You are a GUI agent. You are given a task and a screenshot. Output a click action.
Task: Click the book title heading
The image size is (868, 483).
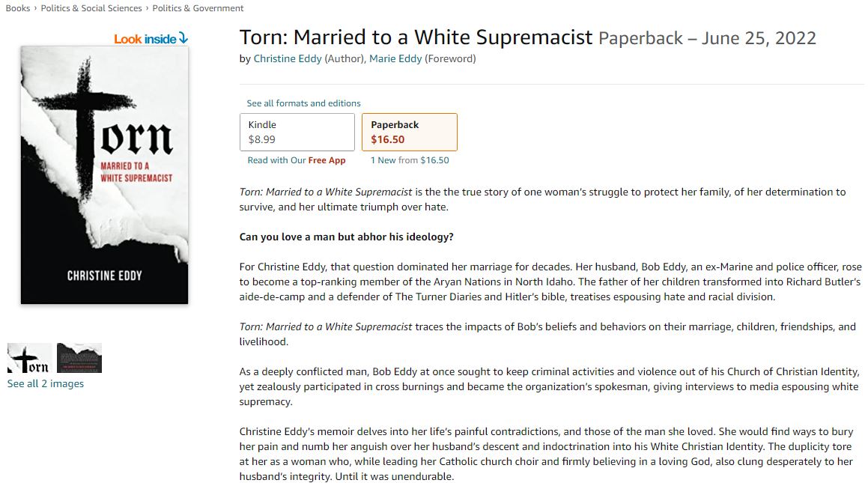point(416,37)
